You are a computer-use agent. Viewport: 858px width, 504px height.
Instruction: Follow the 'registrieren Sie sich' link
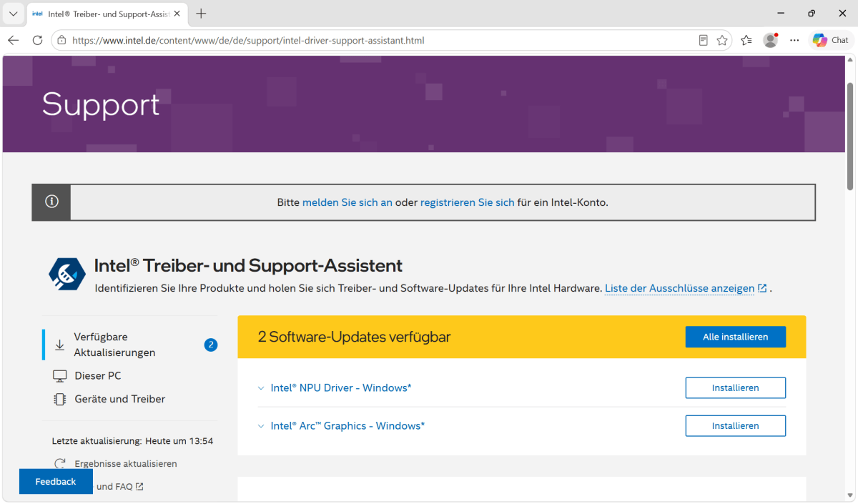click(x=468, y=202)
